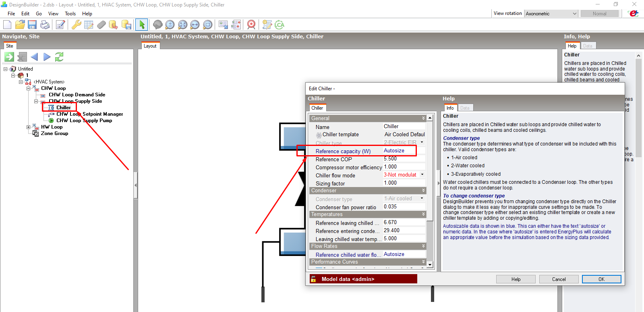Viewport: 644px width, 312px height.
Task: Click the Fit view zoom icon
Action: pos(182,25)
